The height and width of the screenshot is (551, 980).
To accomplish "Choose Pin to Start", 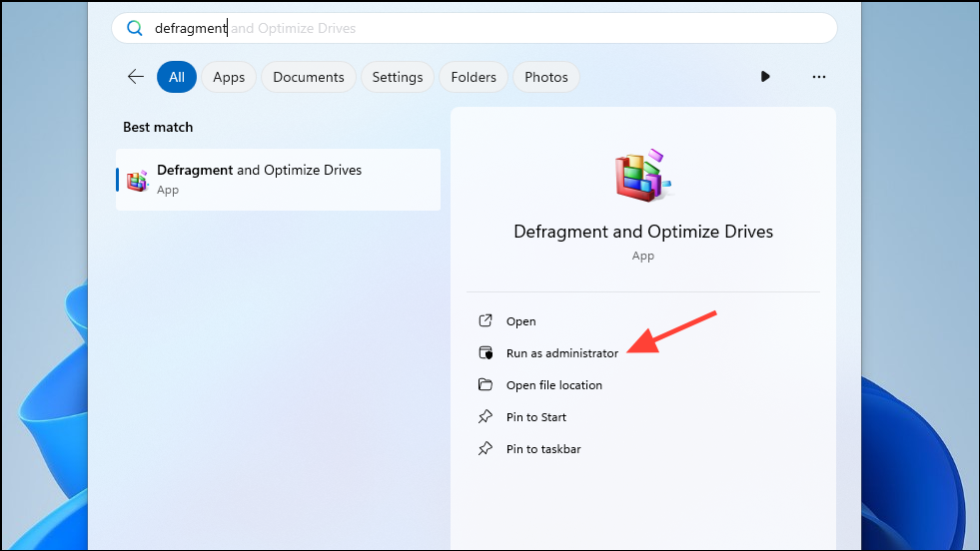I will tap(536, 416).
